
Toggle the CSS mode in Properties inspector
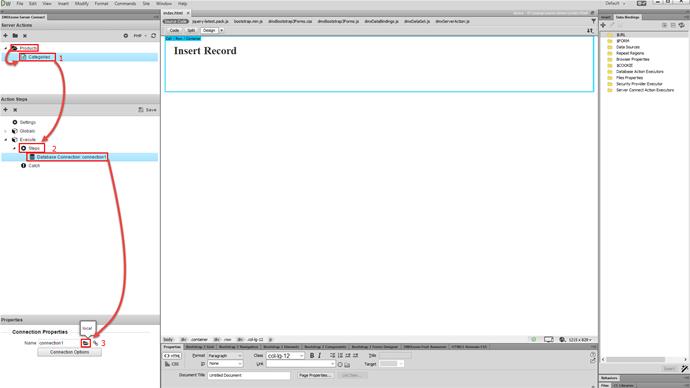[x=172, y=364]
